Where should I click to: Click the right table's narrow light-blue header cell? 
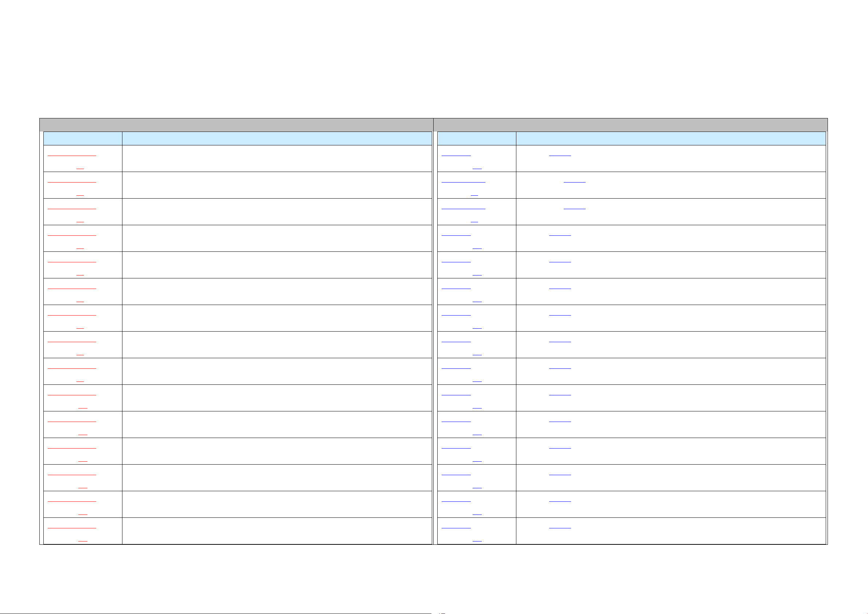476,138
